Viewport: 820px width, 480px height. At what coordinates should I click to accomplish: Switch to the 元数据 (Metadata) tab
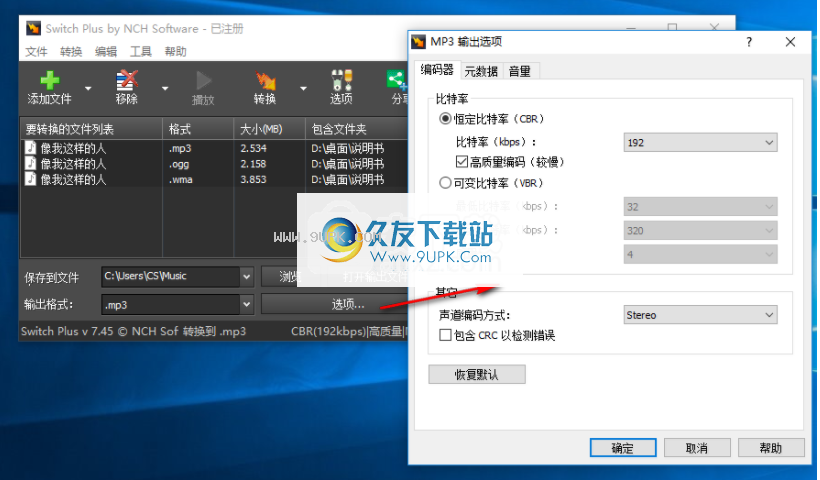pos(481,71)
